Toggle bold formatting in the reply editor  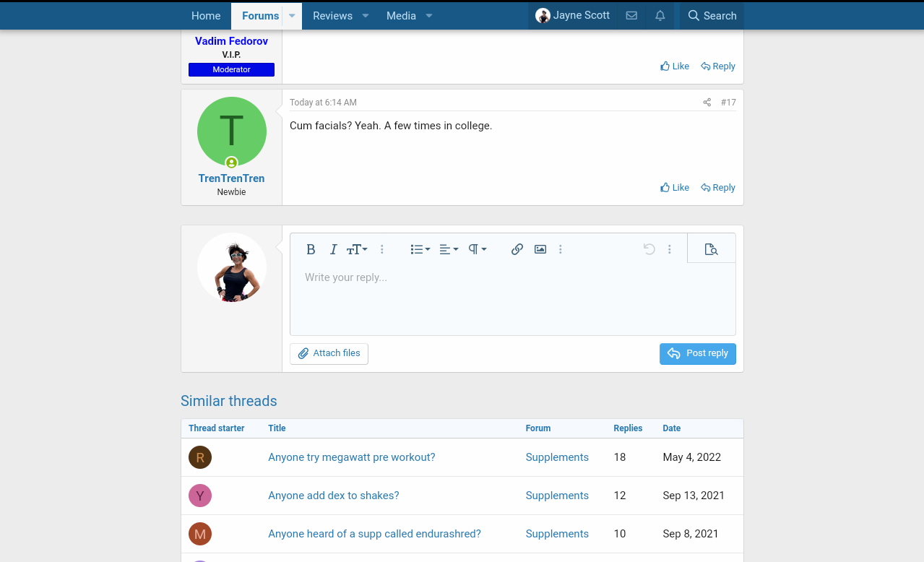311,249
